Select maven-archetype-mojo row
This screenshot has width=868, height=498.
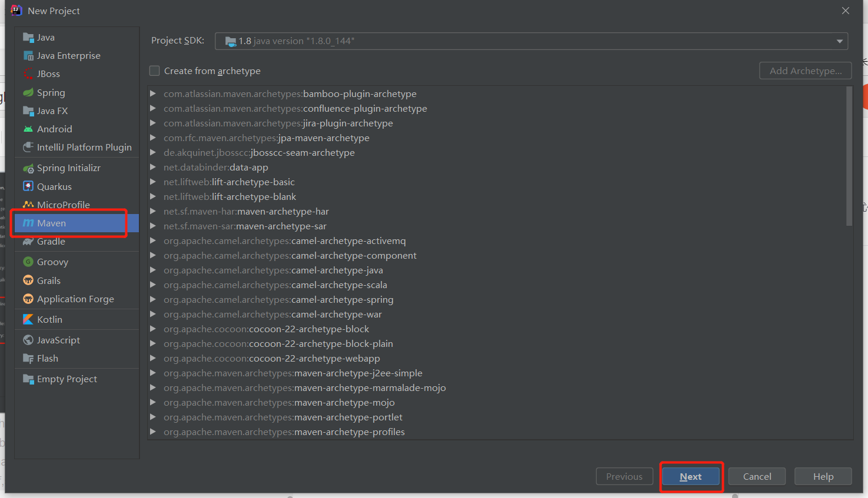tap(497, 402)
